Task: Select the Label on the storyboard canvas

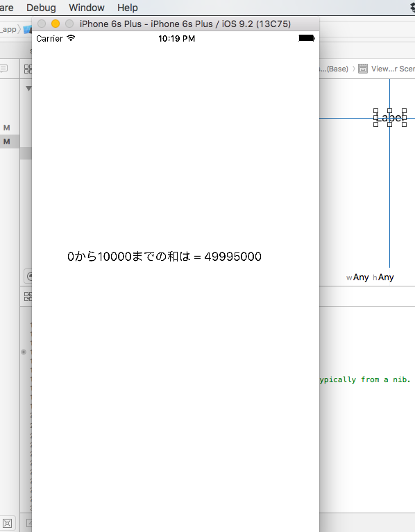Action: tap(390, 118)
